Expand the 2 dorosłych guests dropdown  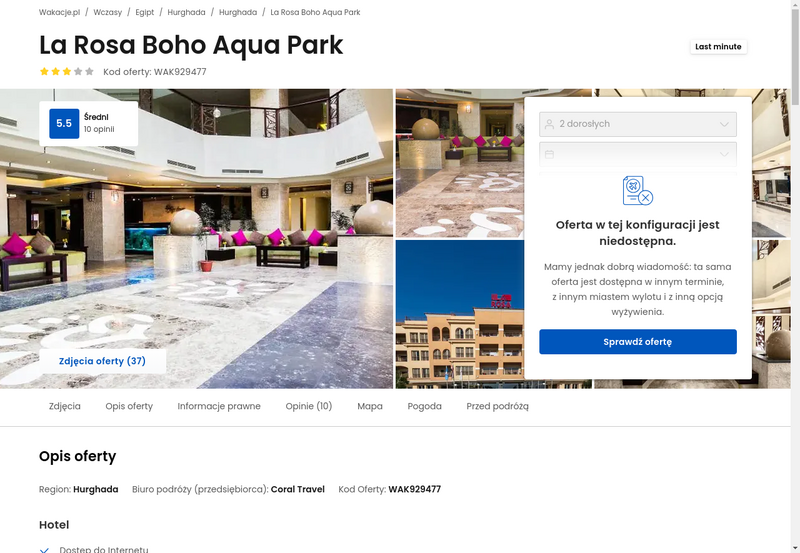pyautogui.click(x=638, y=124)
